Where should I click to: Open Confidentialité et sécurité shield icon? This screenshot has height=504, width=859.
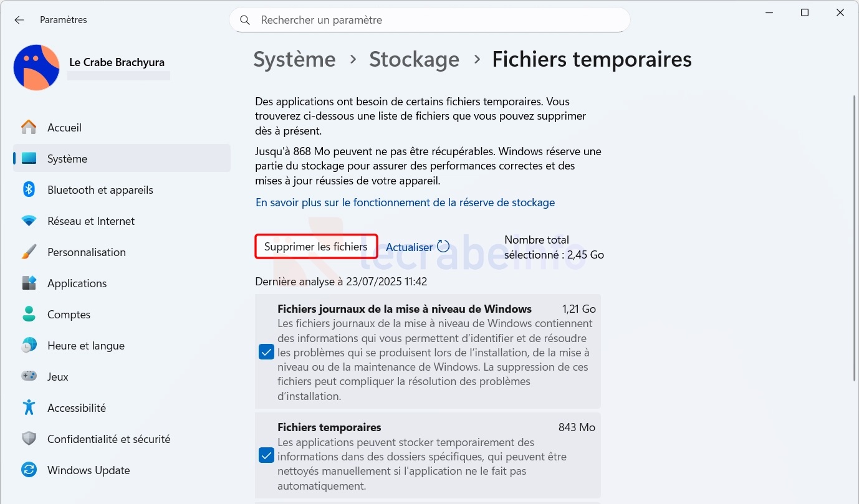(29, 439)
